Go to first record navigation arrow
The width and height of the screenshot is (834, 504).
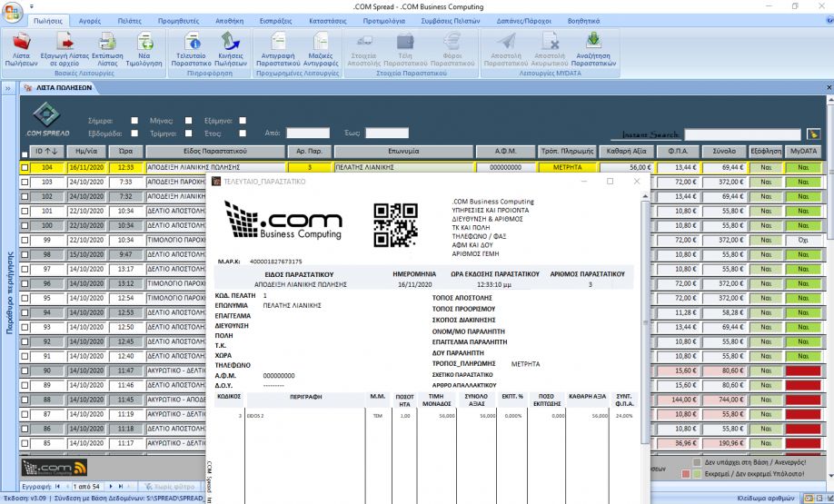coord(57,487)
